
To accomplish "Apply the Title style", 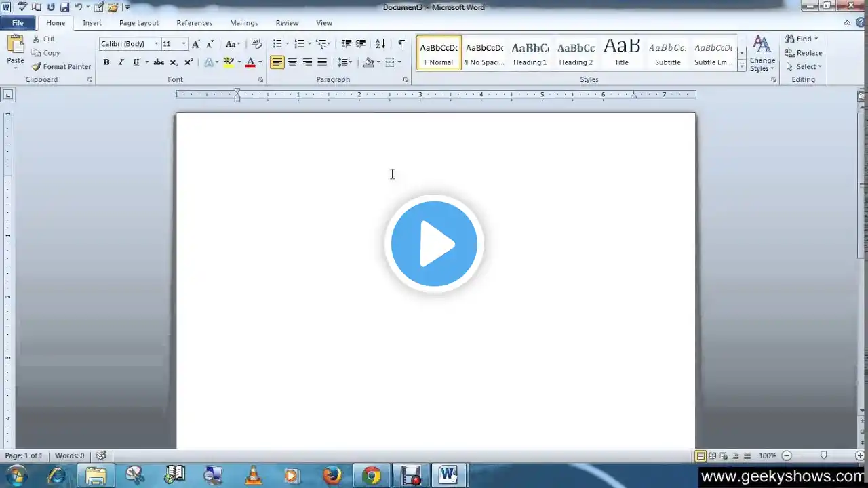I will coord(622,53).
